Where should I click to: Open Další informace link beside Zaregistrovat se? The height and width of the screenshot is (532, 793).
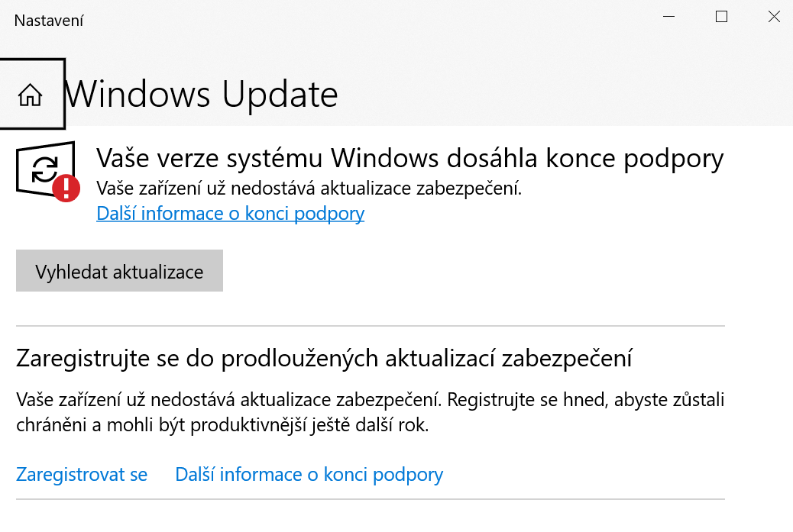pos(309,475)
